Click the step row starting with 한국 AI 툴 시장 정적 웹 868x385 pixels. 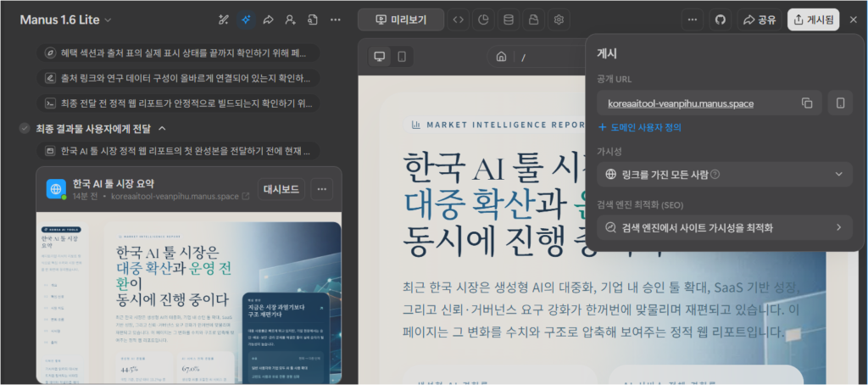(x=178, y=151)
